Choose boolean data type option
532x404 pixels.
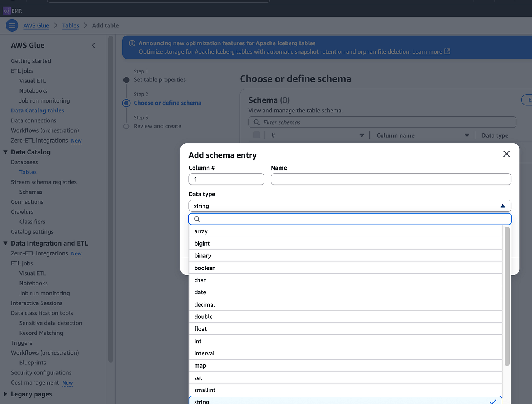(x=346, y=268)
